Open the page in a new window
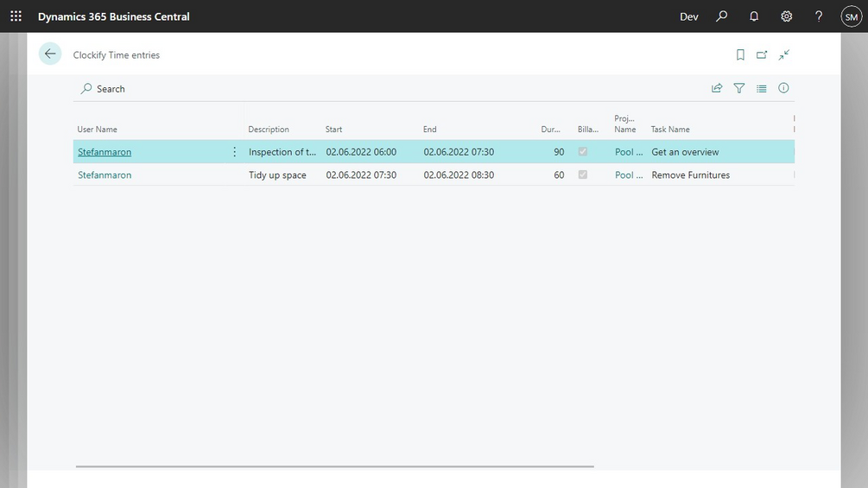868x488 pixels. pos(762,54)
